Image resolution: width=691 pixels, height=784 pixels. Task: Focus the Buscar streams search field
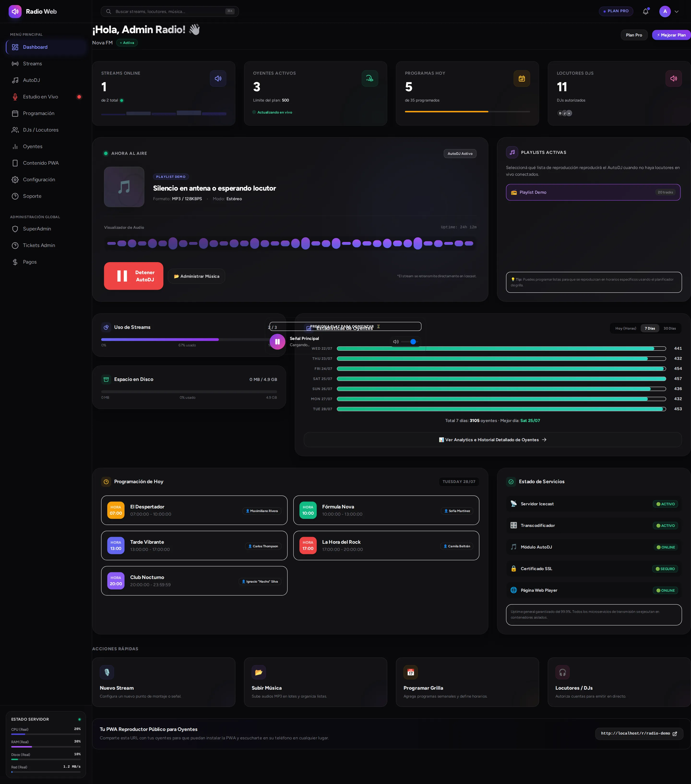tap(169, 12)
